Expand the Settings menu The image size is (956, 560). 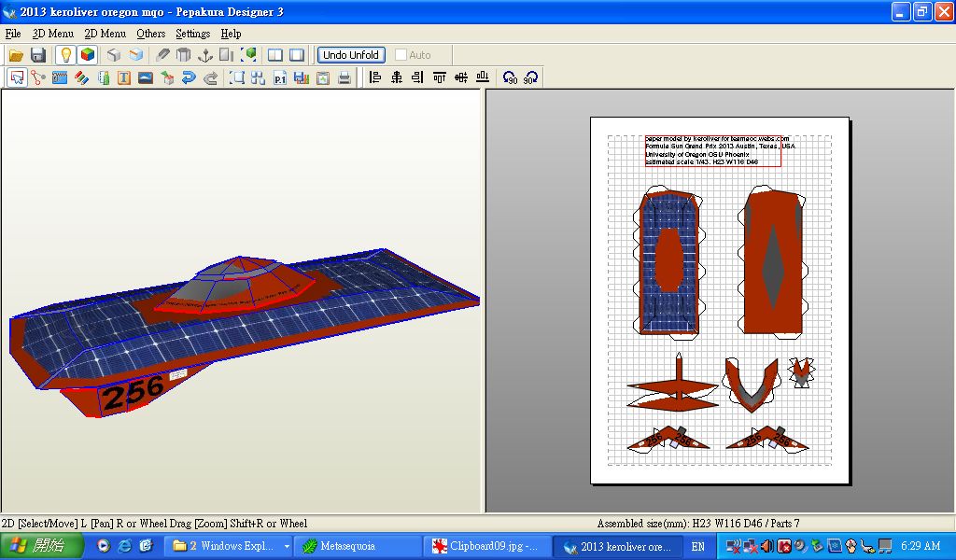192,34
